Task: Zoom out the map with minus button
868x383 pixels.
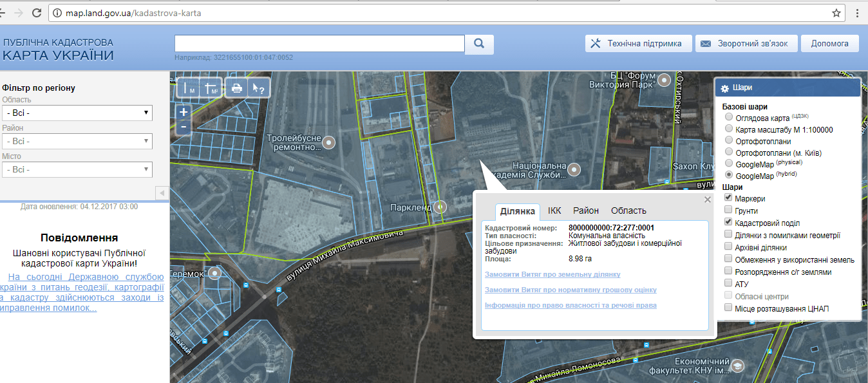Action: [184, 126]
